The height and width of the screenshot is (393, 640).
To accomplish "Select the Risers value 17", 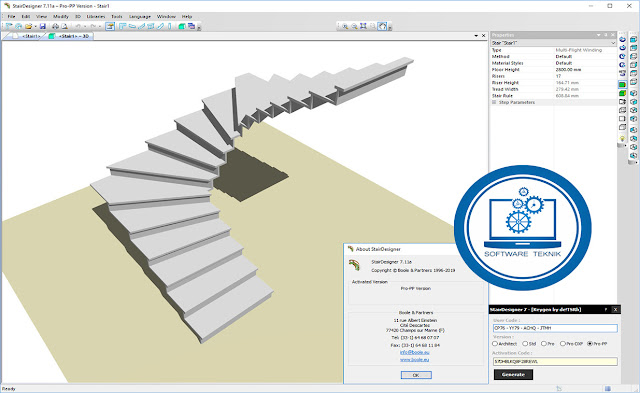I will (x=558, y=76).
